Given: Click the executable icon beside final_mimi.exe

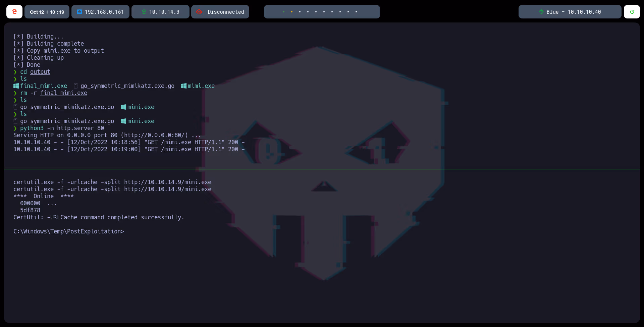Looking at the screenshot, I should pos(16,86).
